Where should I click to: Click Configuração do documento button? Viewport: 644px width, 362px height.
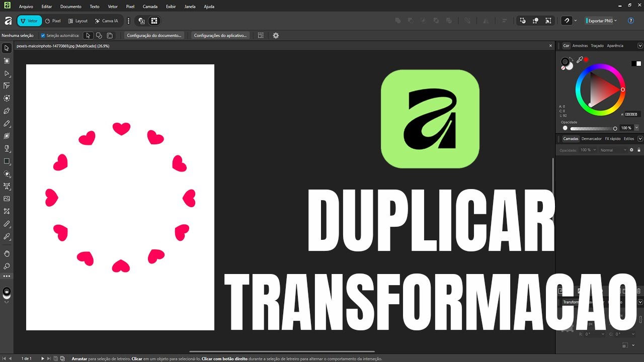[x=154, y=36]
